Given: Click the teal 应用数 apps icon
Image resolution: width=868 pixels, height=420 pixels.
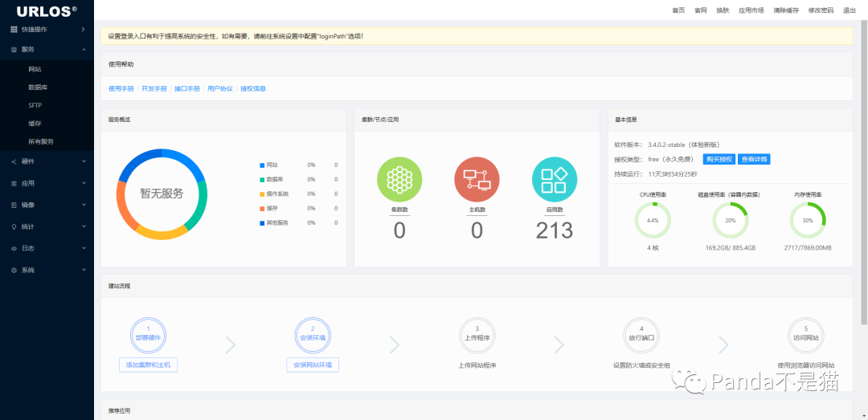Looking at the screenshot, I should [554, 179].
